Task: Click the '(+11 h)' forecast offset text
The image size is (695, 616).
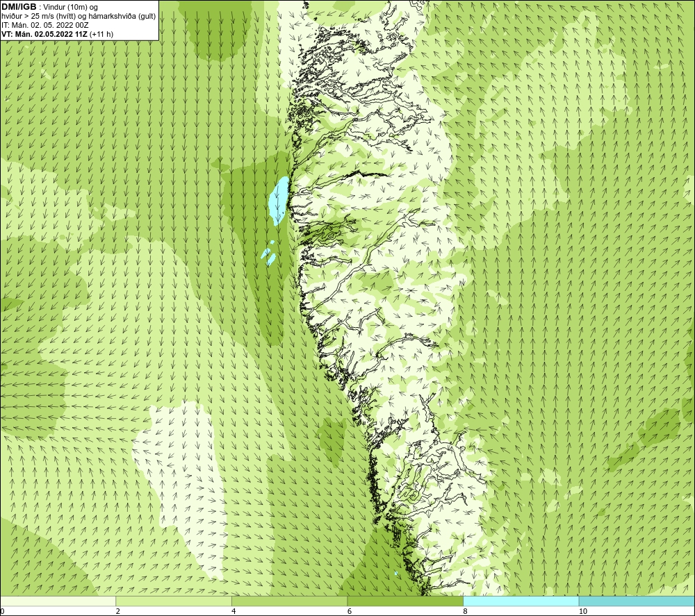Action: [101, 34]
